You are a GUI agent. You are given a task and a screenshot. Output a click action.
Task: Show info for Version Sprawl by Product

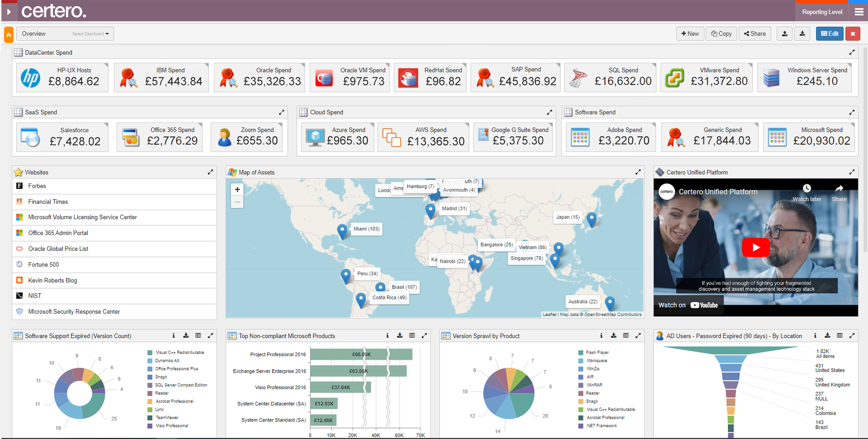click(601, 335)
